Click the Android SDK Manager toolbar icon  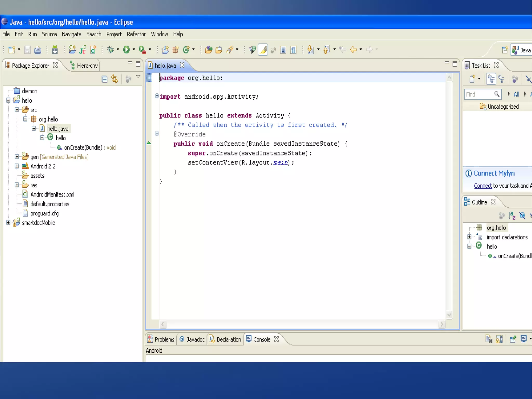pos(55,49)
